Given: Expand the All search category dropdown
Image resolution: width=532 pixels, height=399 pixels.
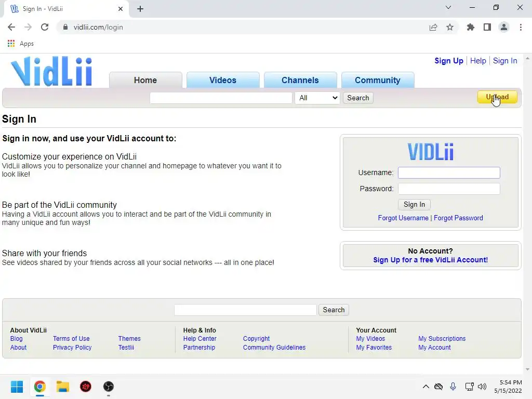Looking at the screenshot, I should [317, 98].
